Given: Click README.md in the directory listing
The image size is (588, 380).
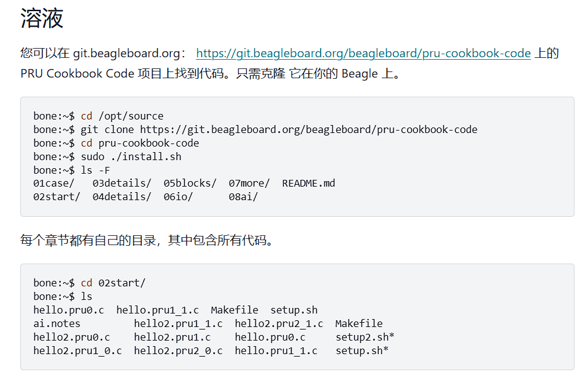Looking at the screenshot, I should [308, 183].
